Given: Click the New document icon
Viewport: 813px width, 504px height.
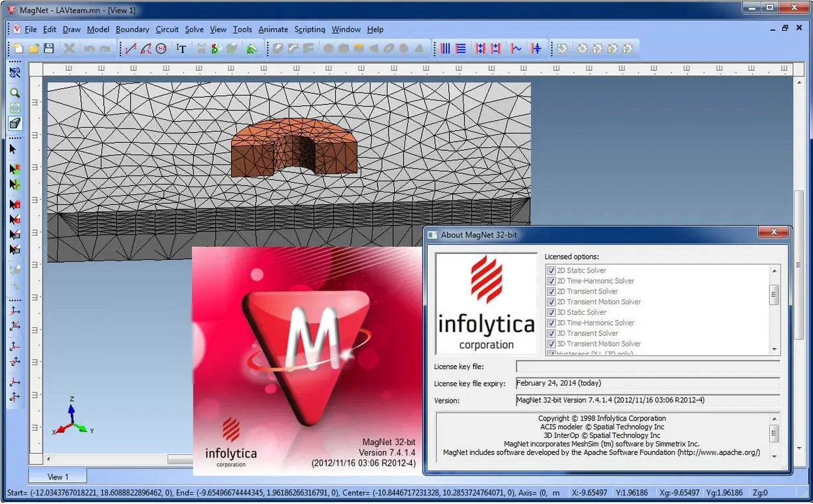Looking at the screenshot, I should [19, 48].
